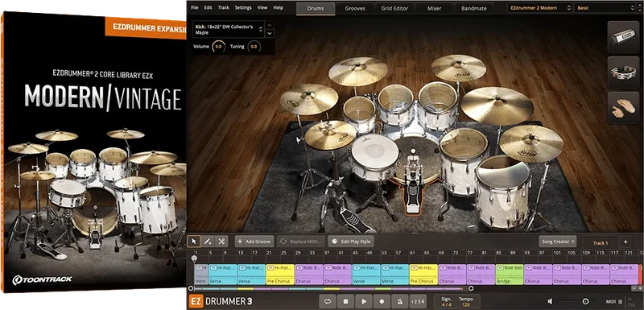Click the small icon in Intro block
644x310 pixels.
[199, 267]
